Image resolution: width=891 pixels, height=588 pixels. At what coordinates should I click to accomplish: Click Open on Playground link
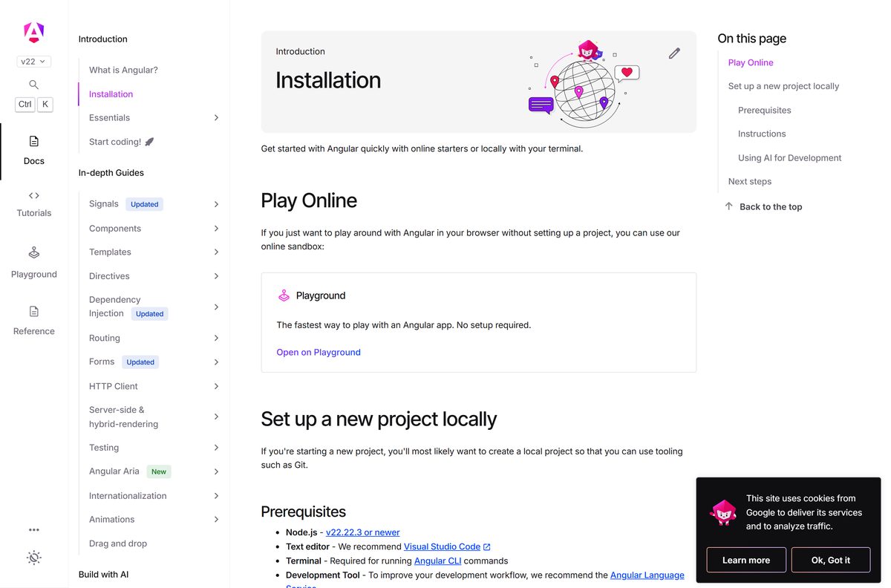(319, 353)
